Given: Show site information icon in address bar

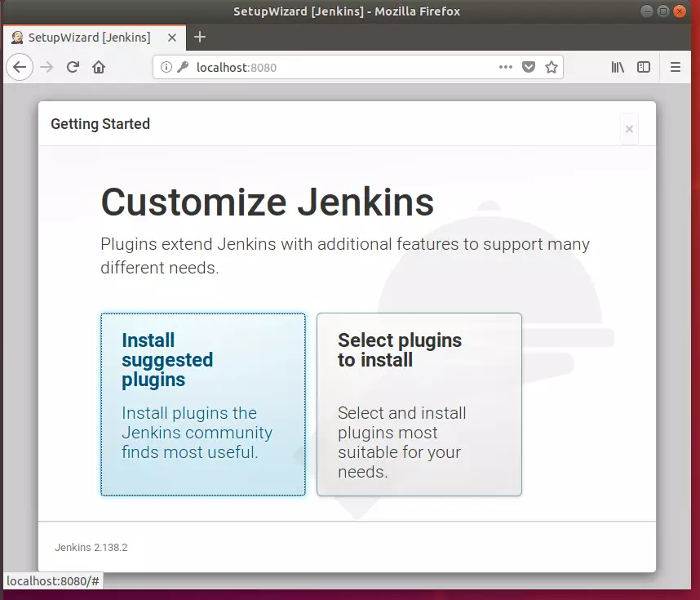Looking at the screenshot, I should point(166,68).
